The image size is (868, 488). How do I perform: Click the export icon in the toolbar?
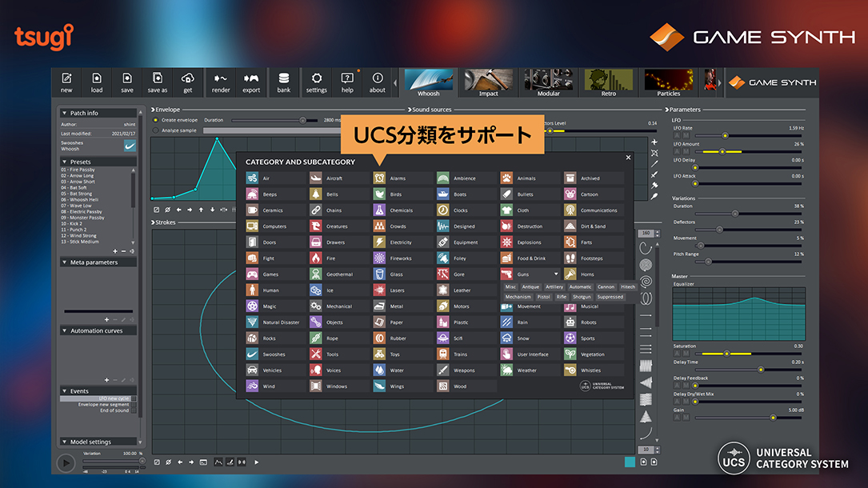click(x=251, y=79)
